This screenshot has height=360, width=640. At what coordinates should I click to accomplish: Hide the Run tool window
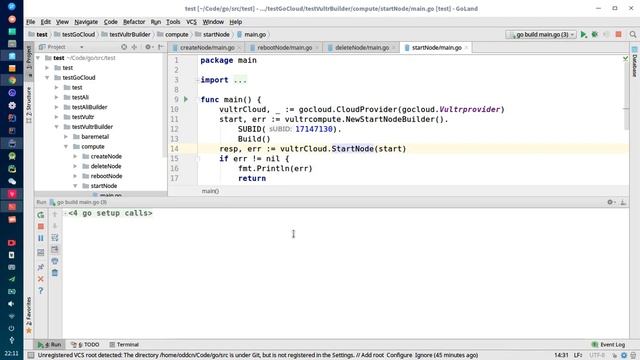[x=623, y=202]
